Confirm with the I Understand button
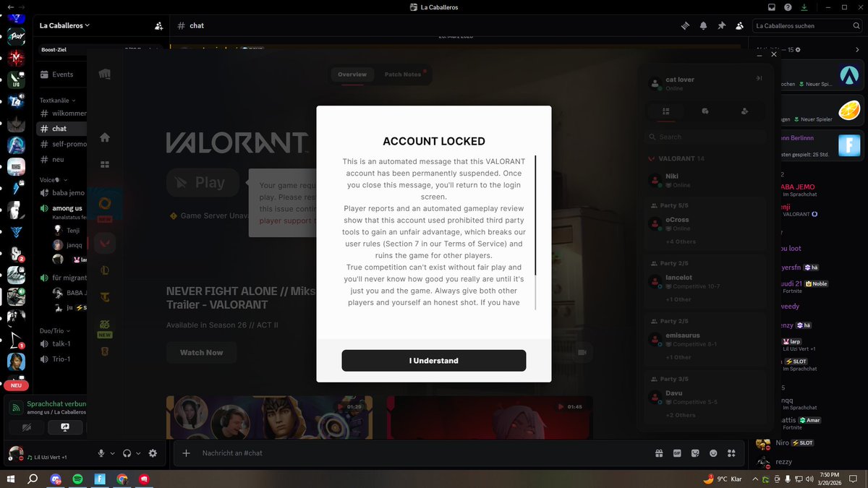This screenshot has width=868, height=488. point(434,361)
